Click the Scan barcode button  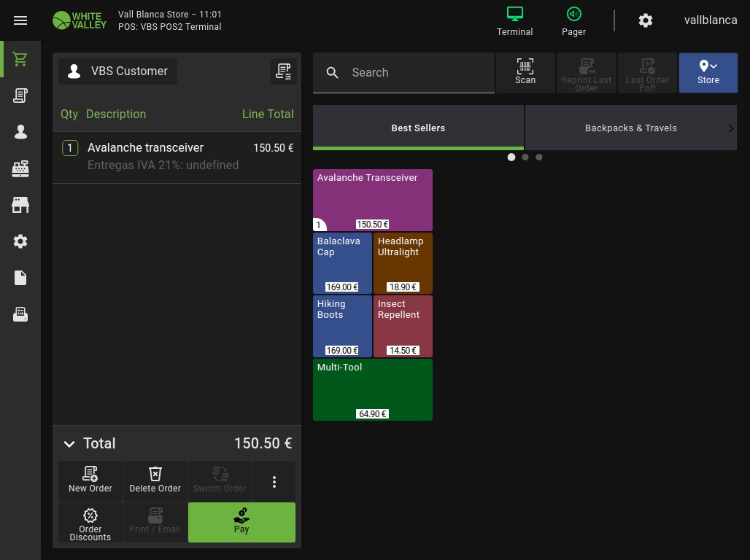tap(525, 73)
